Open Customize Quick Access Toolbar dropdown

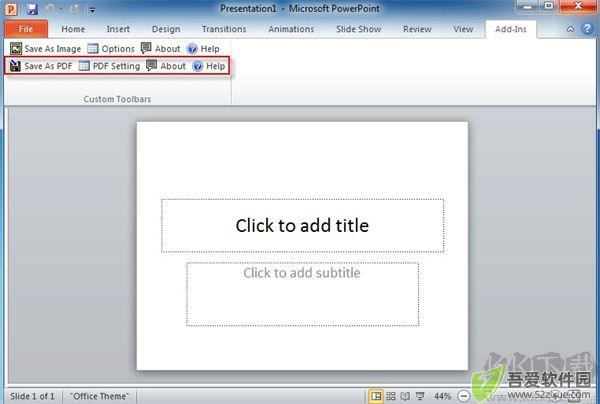92,10
